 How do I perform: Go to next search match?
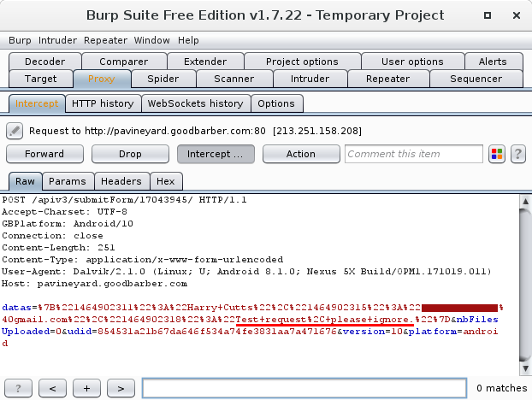121,388
